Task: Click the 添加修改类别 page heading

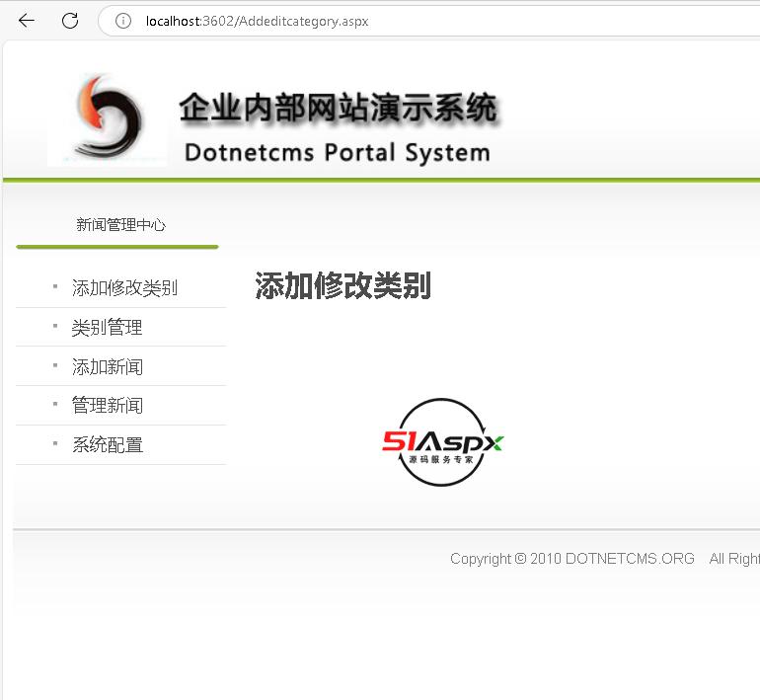Action: click(x=343, y=286)
